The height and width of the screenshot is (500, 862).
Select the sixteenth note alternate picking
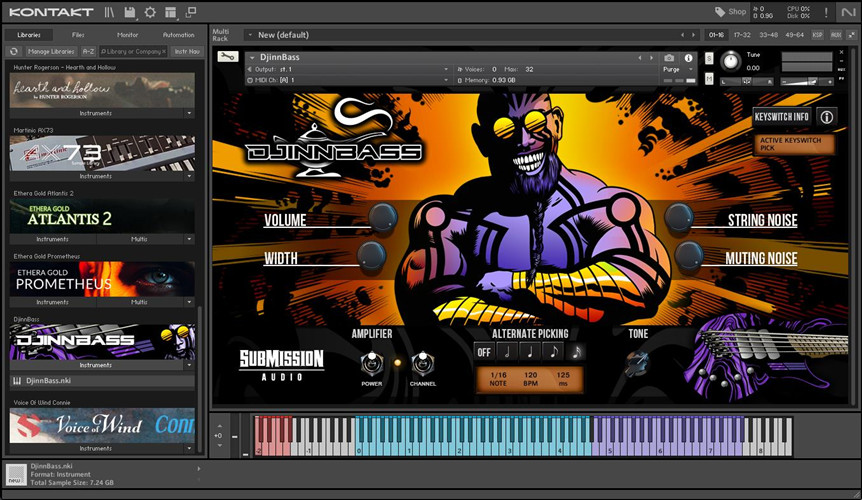[576, 352]
